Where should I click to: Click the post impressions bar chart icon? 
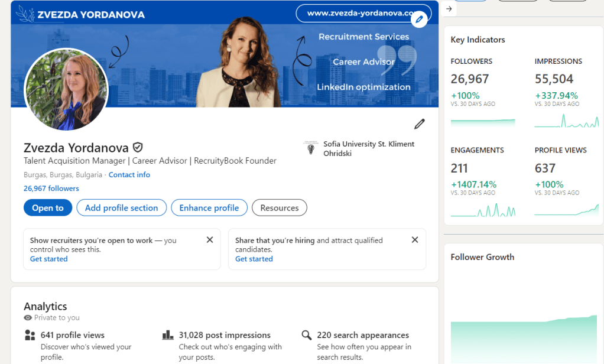pos(167,335)
